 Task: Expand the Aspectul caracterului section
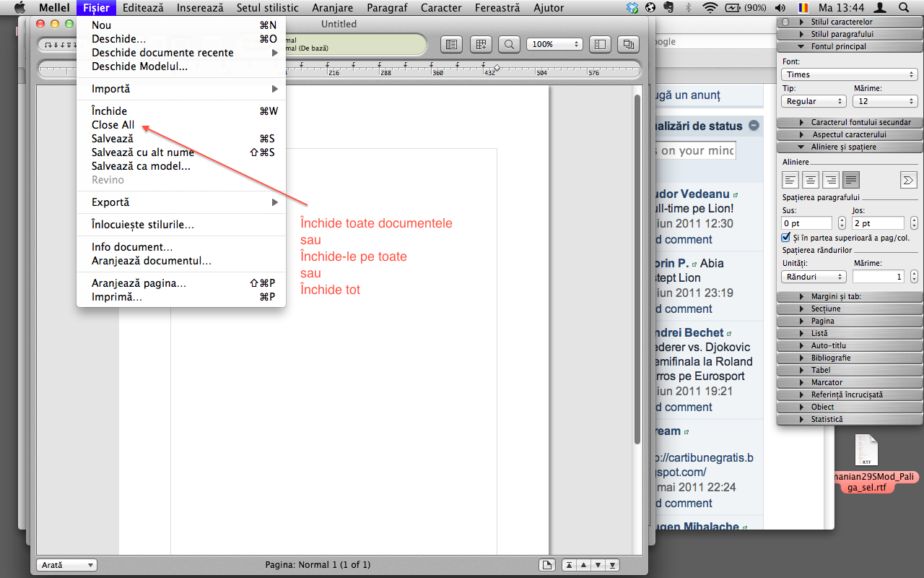coord(850,134)
